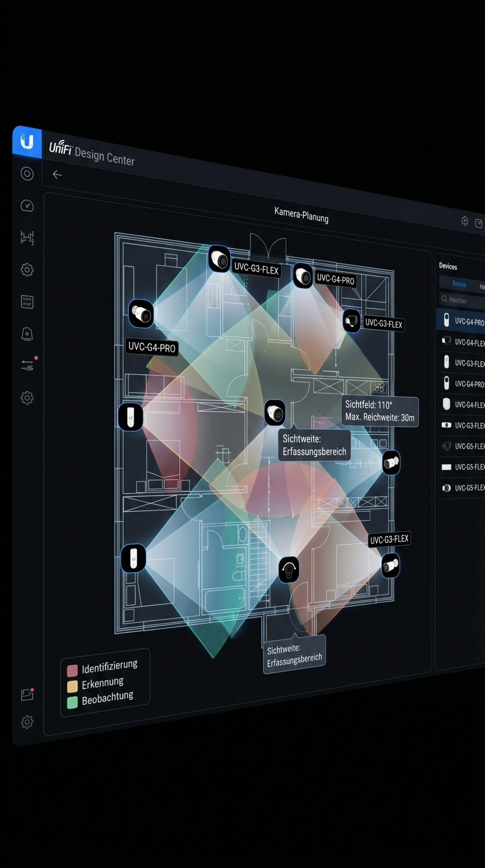Image resolution: width=485 pixels, height=868 pixels.
Task: Click the Beobachtung legend label
Action: click(x=108, y=698)
